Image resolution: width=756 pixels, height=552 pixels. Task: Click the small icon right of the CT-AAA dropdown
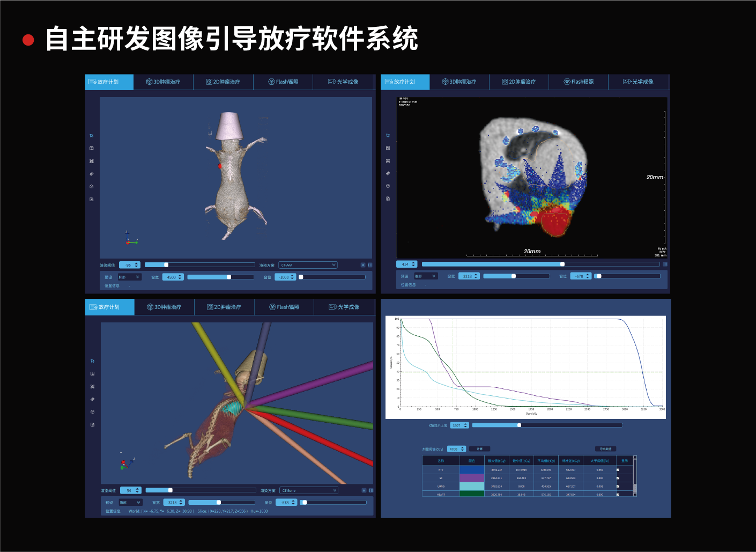point(363,265)
